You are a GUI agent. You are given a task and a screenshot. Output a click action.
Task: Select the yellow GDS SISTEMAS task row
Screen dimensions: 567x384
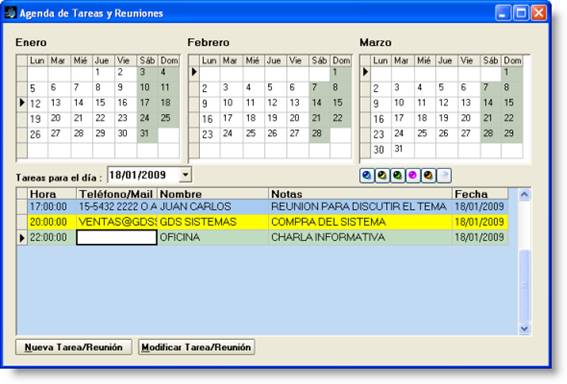click(268, 222)
